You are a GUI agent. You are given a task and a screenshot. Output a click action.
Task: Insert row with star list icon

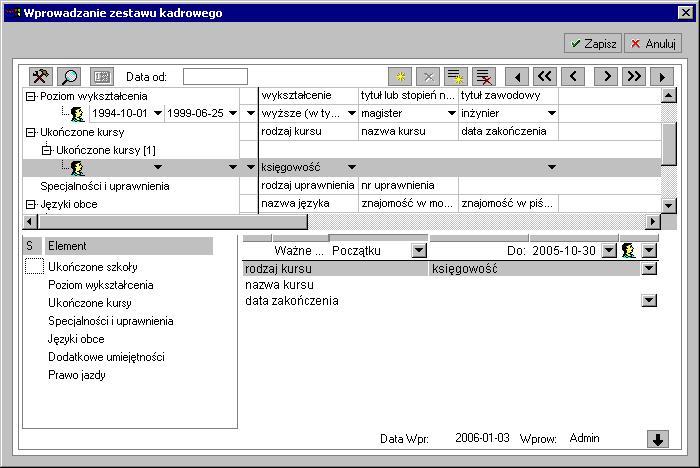point(456,77)
